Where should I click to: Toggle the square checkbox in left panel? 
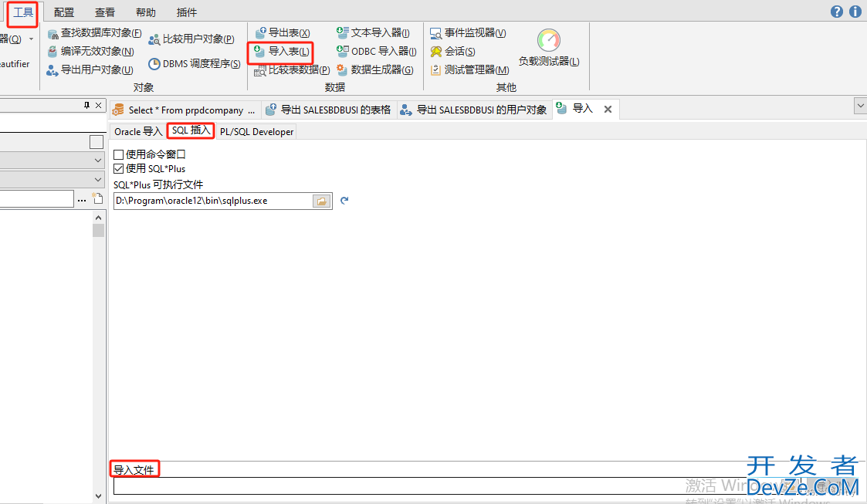coord(97,142)
